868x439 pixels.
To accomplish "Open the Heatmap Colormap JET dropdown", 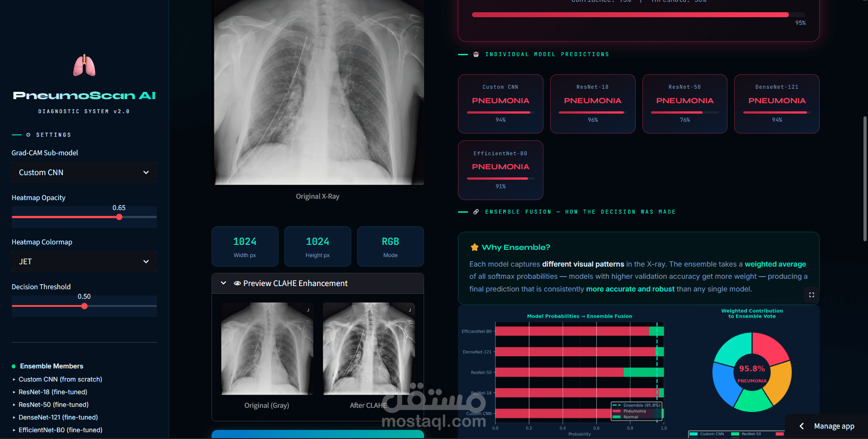I will pos(84,262).
